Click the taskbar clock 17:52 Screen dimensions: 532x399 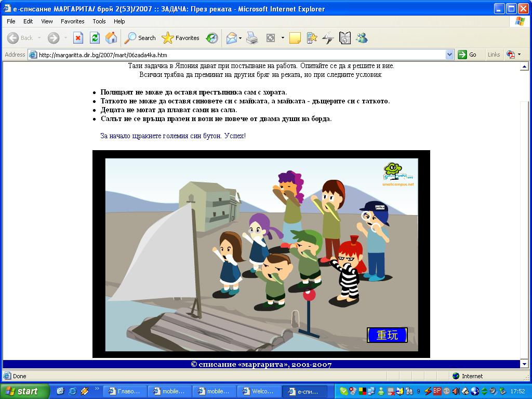(x=517, y=391)
